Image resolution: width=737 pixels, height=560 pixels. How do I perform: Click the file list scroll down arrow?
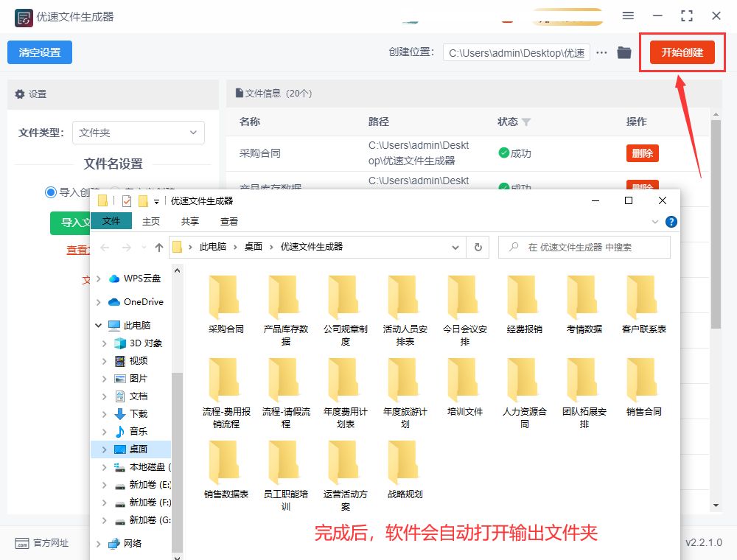coord(716,505)
